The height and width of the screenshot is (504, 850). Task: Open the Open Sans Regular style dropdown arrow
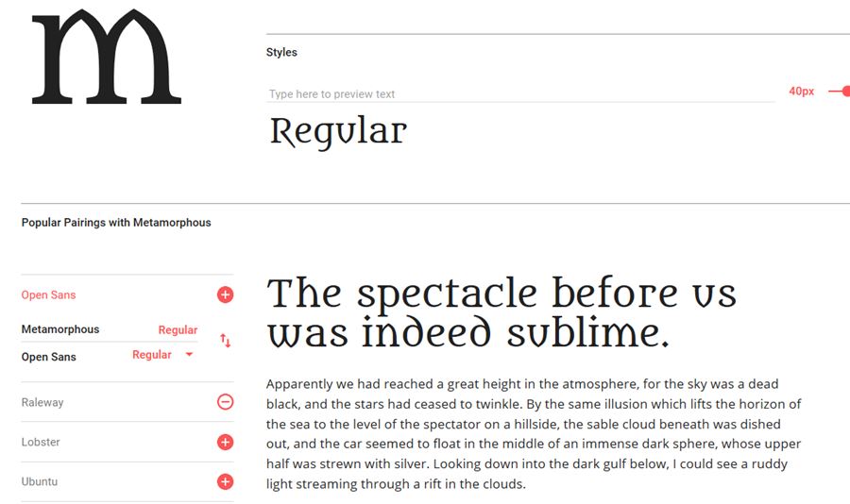click(x=189, y=355)
